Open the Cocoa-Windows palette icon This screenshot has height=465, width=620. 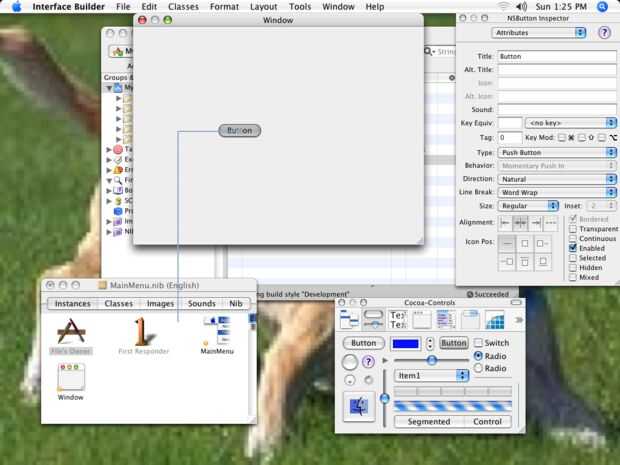pos(422,319)
